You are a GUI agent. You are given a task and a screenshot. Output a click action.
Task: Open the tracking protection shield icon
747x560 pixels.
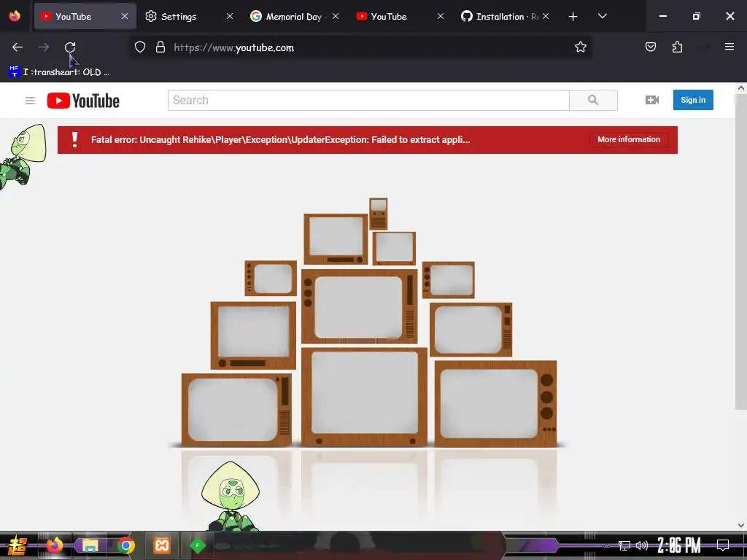[139, 47]
